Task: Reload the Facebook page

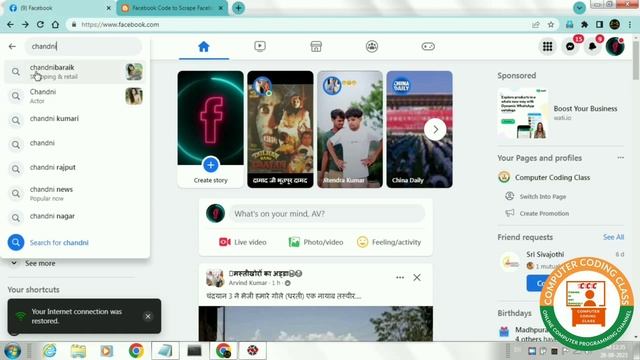Action: pos(40,24)
